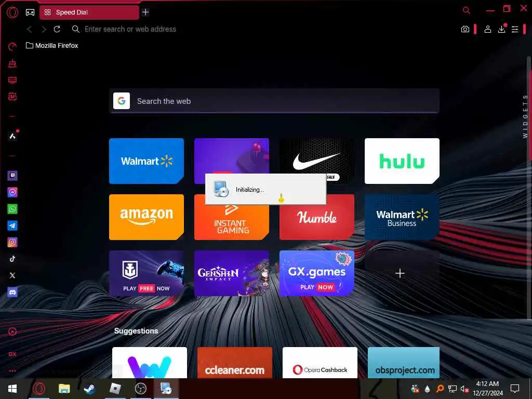
Task: Open the Windows Start menu
Action: tap(12, 389)
